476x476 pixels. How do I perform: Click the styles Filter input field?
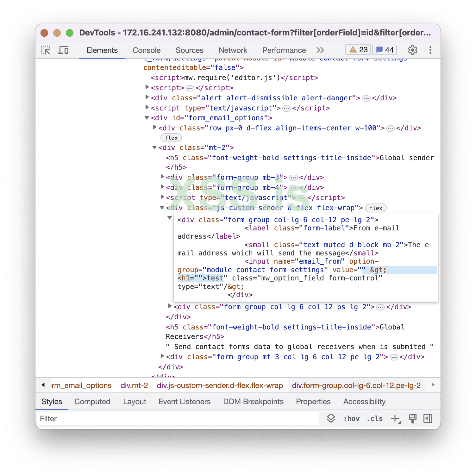[178, 418]
